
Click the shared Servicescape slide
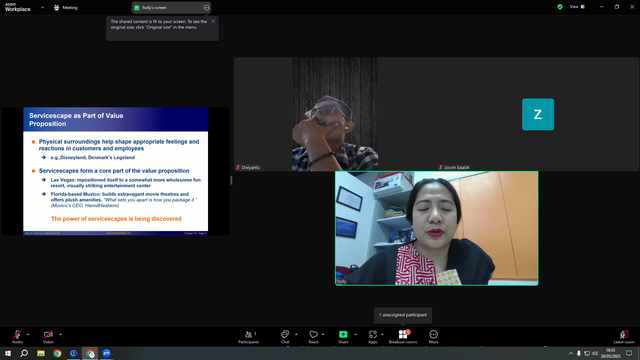coord(116,171)
